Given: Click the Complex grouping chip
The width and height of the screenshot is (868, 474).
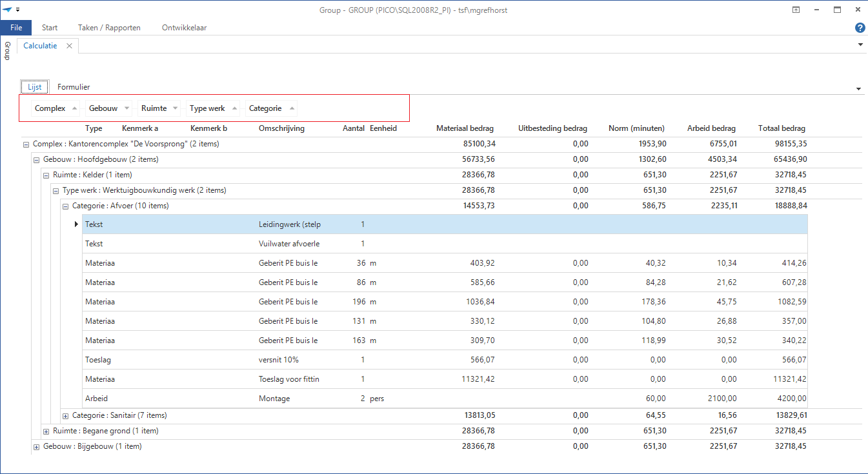Looking at the screenshot, I should (50, 108).
